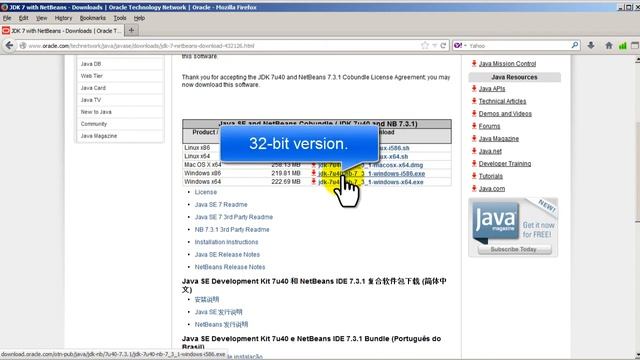
Task: Select the JDK 7 with NetBeans tab
Action: [x=62, y=31]
